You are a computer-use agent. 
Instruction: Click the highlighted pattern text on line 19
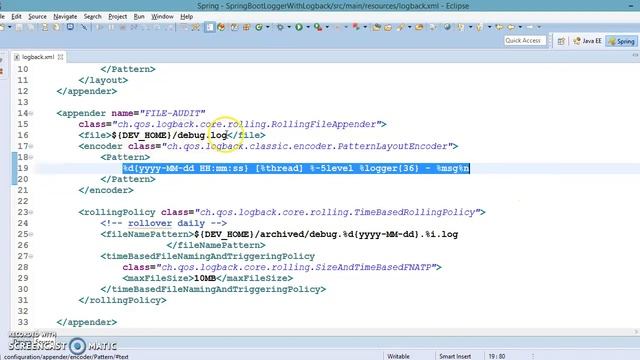pyautogui.click(x=296, y=168)
